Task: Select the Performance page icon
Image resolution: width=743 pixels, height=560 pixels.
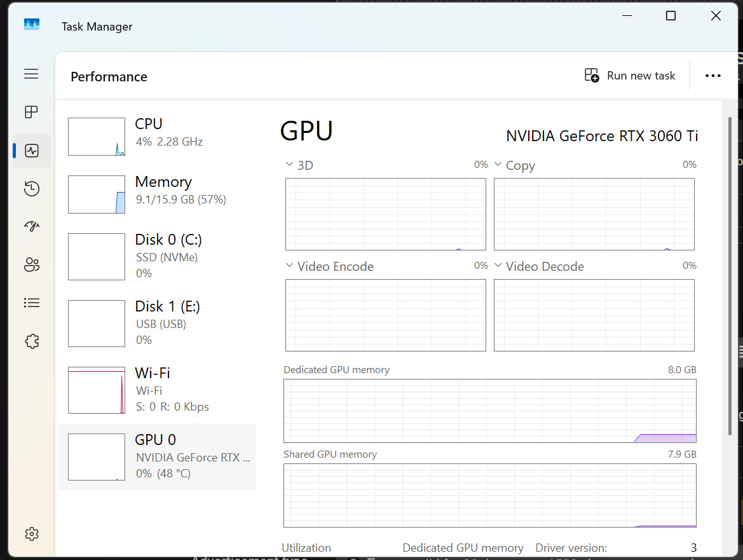Action: click(x=31, y=151)
